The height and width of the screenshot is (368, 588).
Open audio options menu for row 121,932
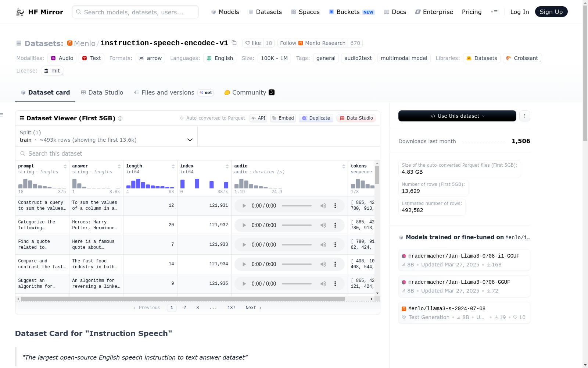(335, 225)
